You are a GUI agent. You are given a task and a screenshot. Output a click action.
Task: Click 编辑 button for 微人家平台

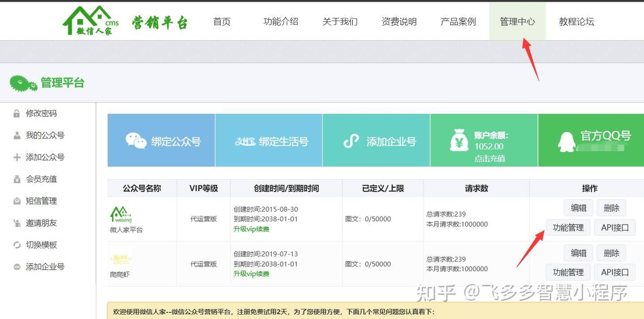[578, 208]
